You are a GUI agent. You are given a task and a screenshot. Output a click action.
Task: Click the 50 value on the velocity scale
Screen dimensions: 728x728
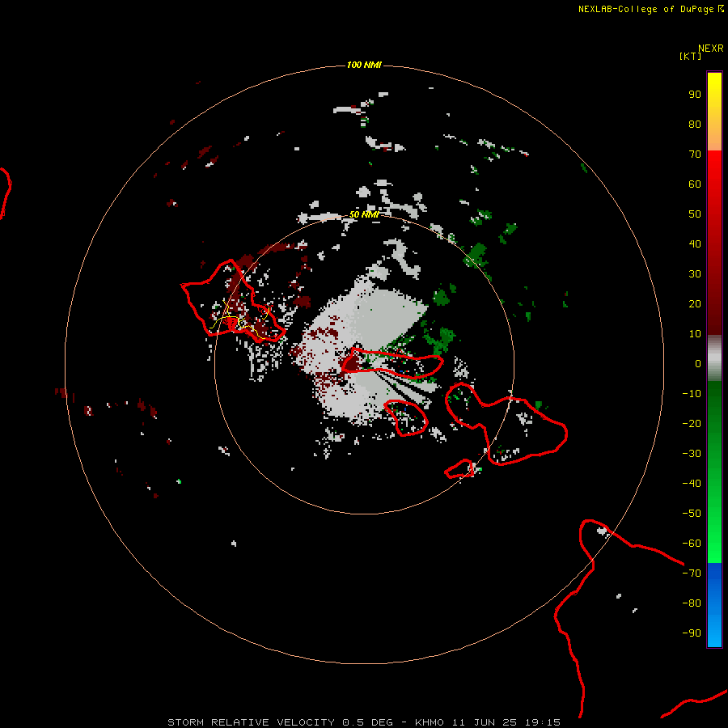695,214
